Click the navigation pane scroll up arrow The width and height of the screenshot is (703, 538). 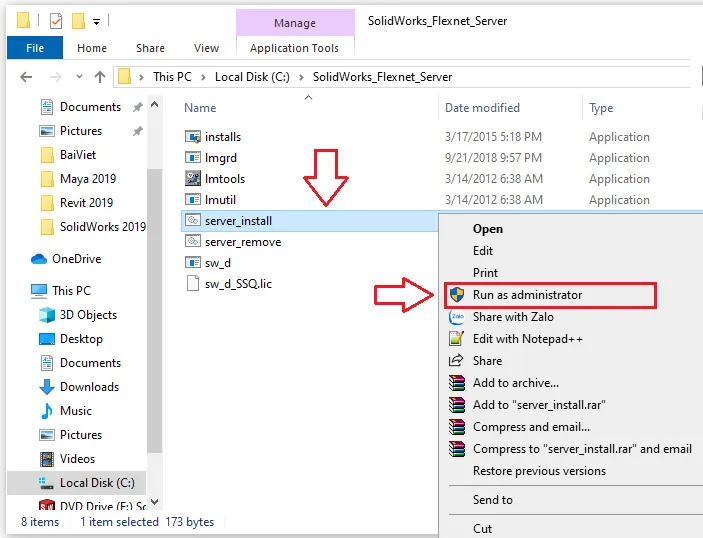tap(155, 105)
